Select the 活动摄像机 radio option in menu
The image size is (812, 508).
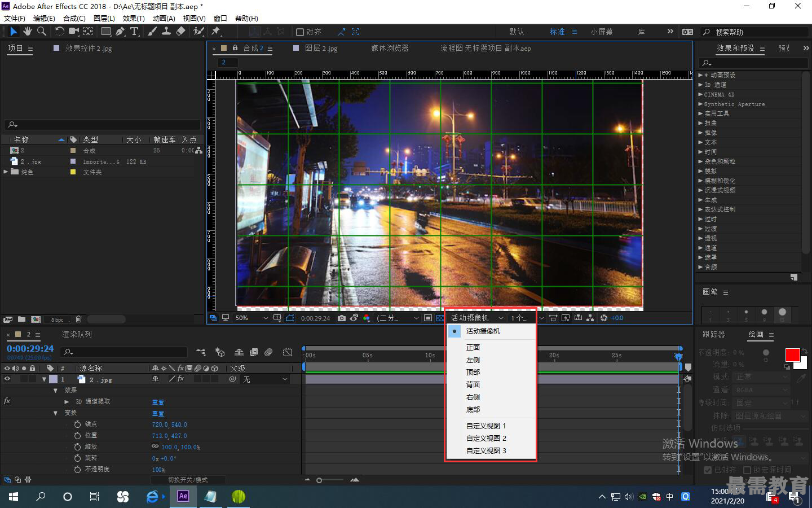[x=454, y=331]
